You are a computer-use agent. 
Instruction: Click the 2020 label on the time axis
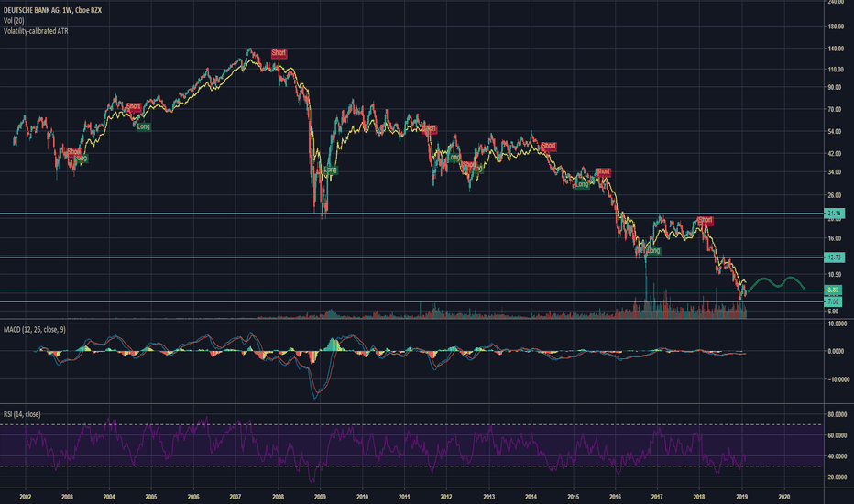(x=784, y=497)
